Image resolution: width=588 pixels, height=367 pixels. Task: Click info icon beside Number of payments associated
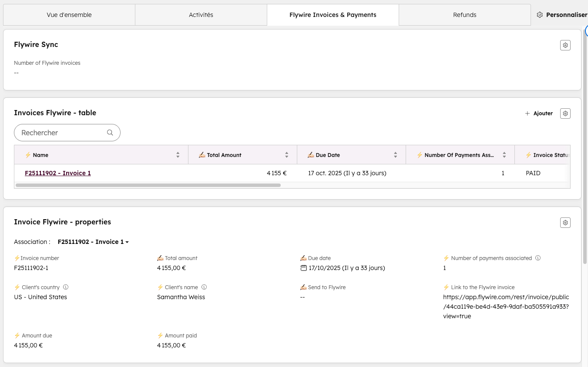pos(538,258)
